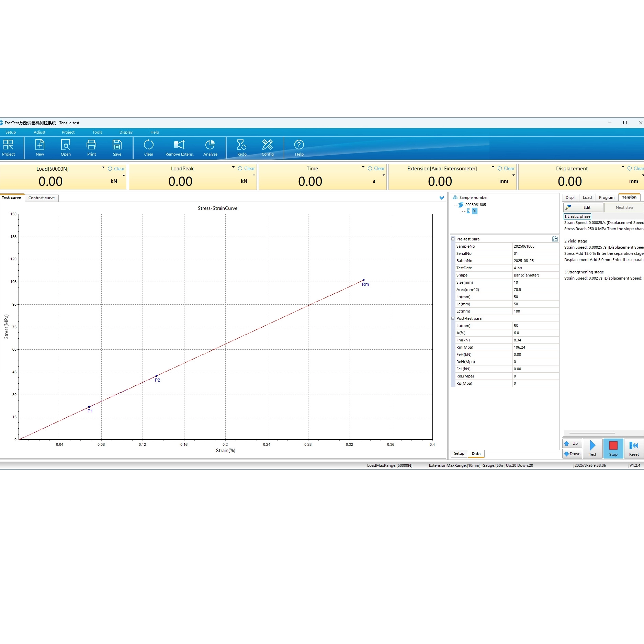Expand the blue chevron above the chart
This screenshot has width=644, height=644.
pyautogui.click(x=442, y=198)
